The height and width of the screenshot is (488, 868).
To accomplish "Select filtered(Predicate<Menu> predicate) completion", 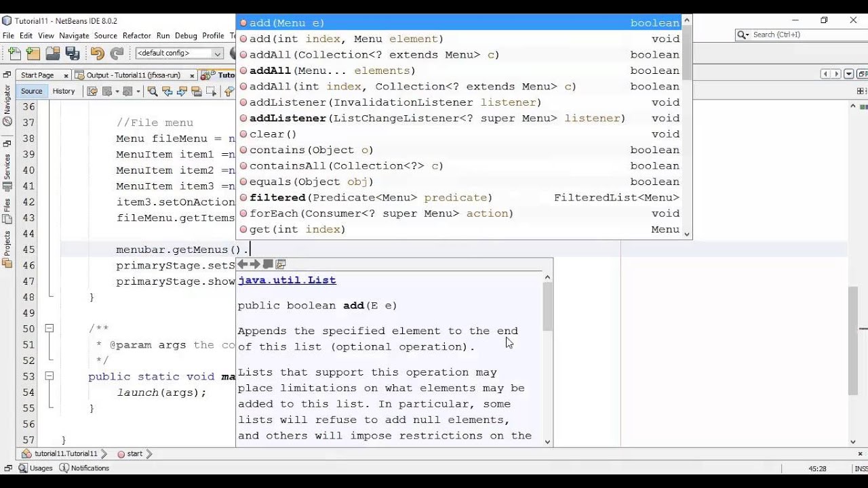I will (x=459, y=197).
